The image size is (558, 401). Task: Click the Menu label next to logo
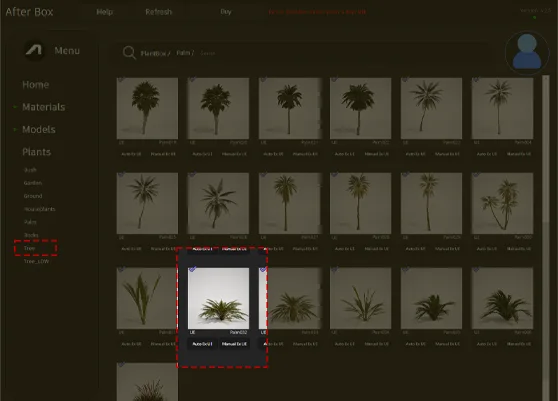tap(67, 51)
